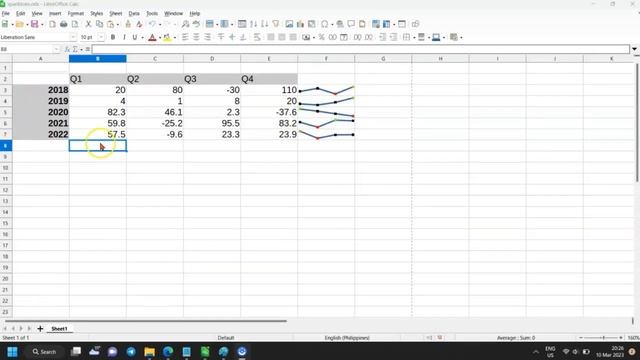Click the Insert Image icon
640x360 pixels.
pyautogui.click(x=289, y=24)
